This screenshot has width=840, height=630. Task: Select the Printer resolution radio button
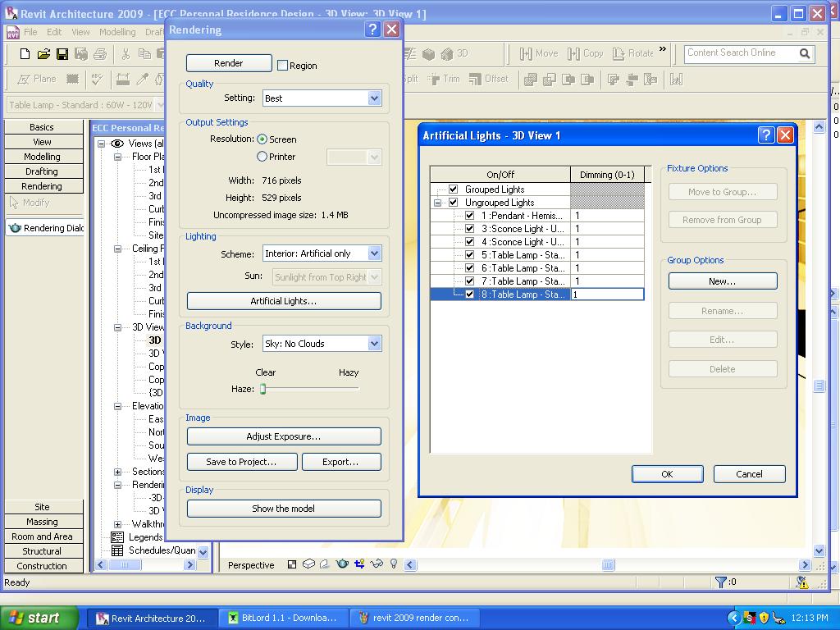point(262,157)
